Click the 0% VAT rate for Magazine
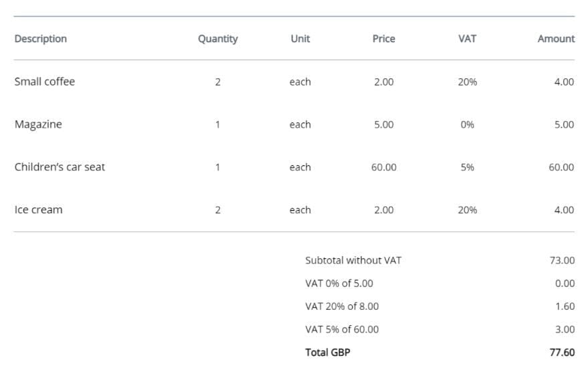Screen dimensions: 588x370 click(x=467, y=124)
